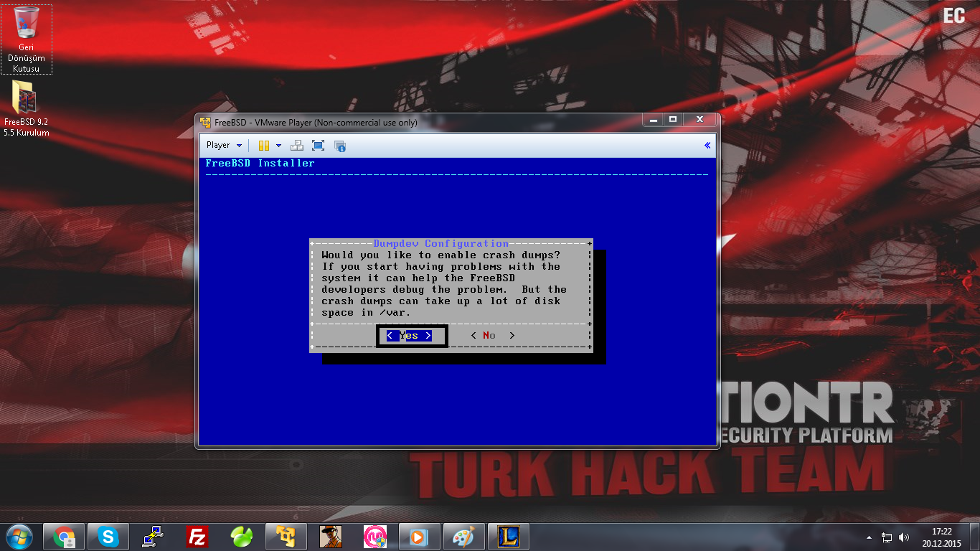Open the media player taskbar icon
Screen dimensions: 980x551
(x=420, y=537)
